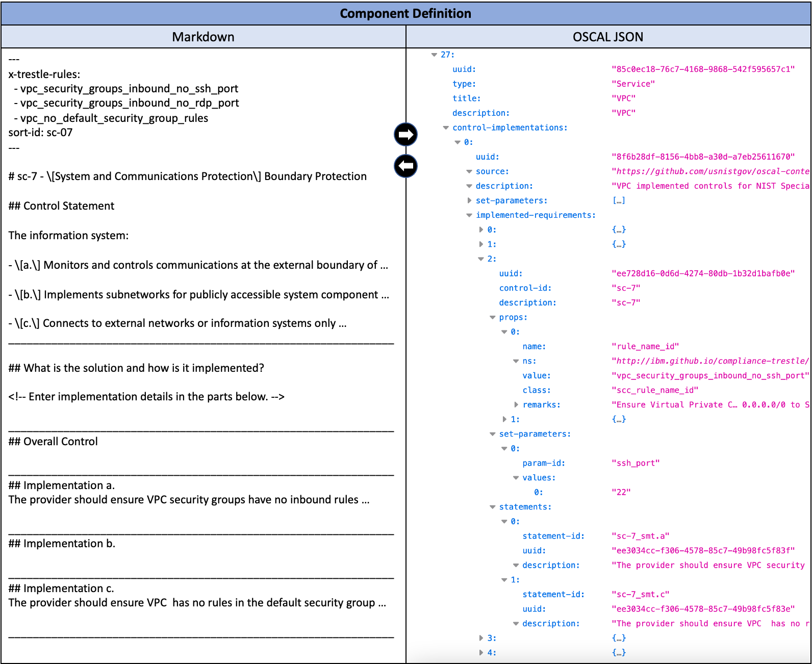Image resolution: width=812 pixels, height=664 pixels.
Task: Collapse the component 27 node
Action: pos(434,55)
